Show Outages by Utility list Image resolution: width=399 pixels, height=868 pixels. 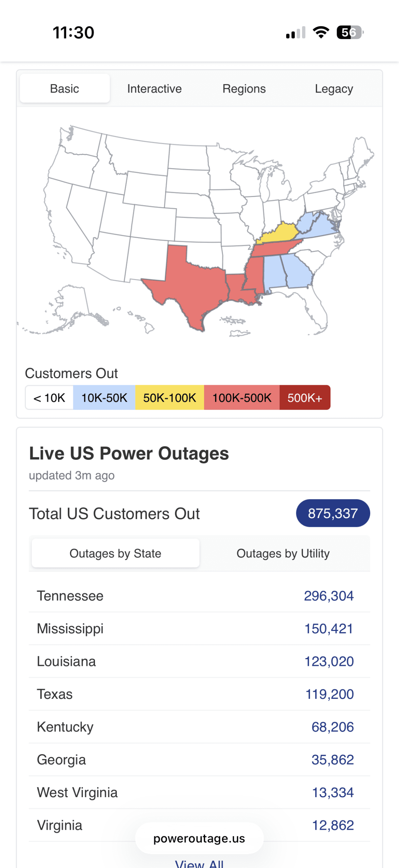pyautogui.click(x=283, y=553)
